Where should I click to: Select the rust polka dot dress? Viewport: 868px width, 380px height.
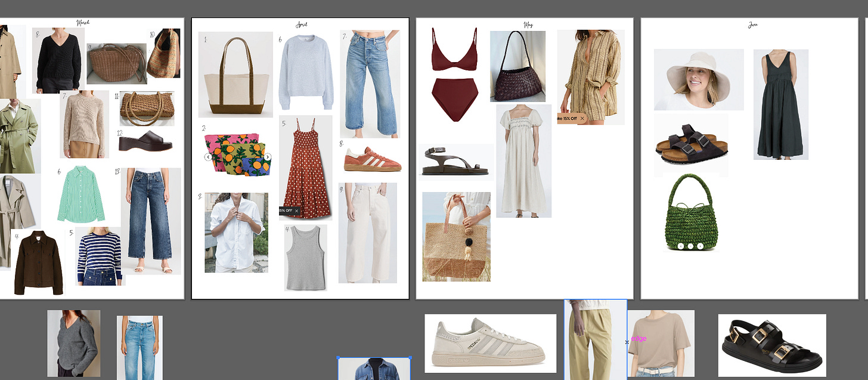click(306, 168)
